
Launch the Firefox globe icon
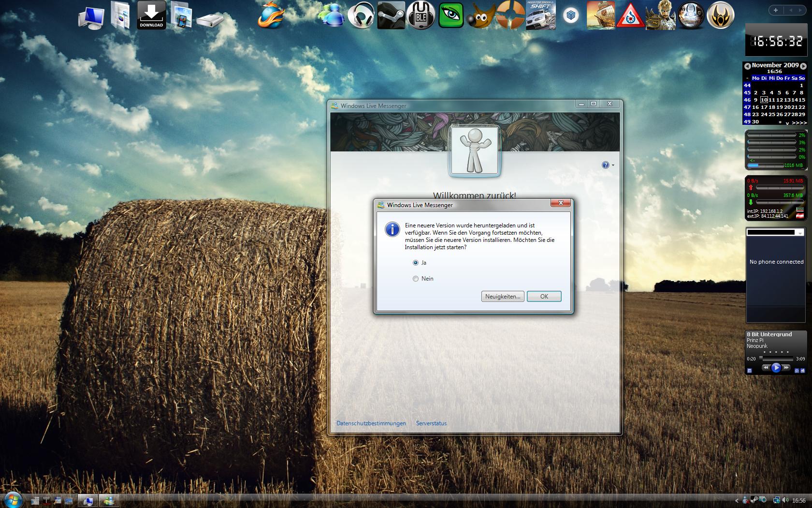pyautogui.click(x=272, y=15)
